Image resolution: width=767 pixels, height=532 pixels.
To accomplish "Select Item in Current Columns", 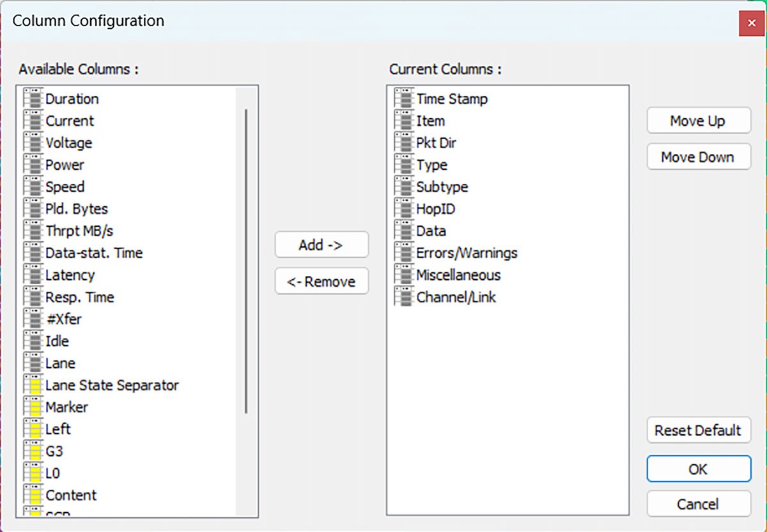I will click(431, 121).
